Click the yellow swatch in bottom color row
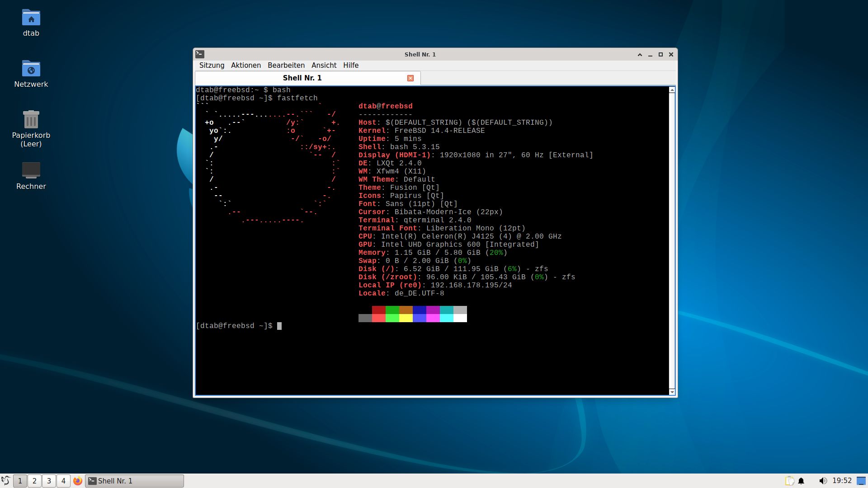This screenshot has width=868, height=488. pyautogui.click(x=406, y=318)
